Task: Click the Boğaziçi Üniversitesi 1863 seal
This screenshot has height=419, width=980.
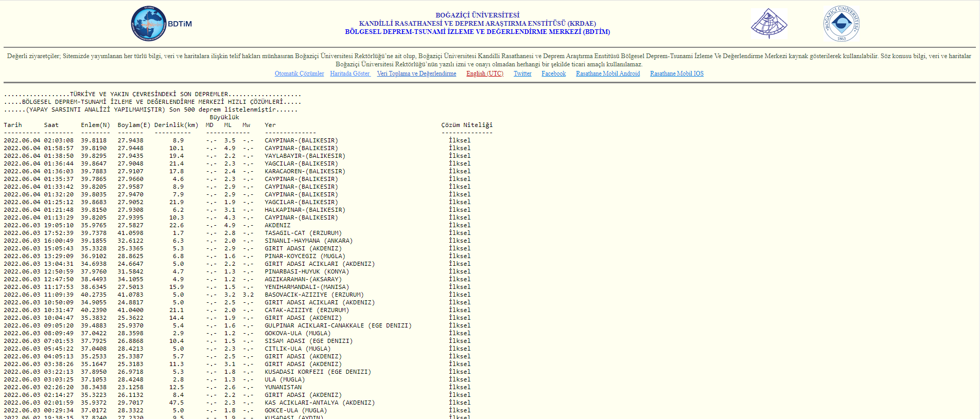Action: (x=841, y=24)
